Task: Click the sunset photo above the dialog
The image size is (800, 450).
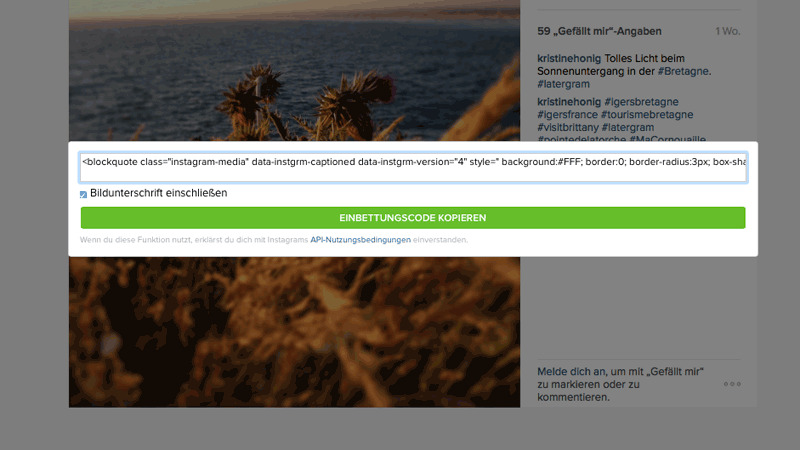Action: tap(294, 70)
